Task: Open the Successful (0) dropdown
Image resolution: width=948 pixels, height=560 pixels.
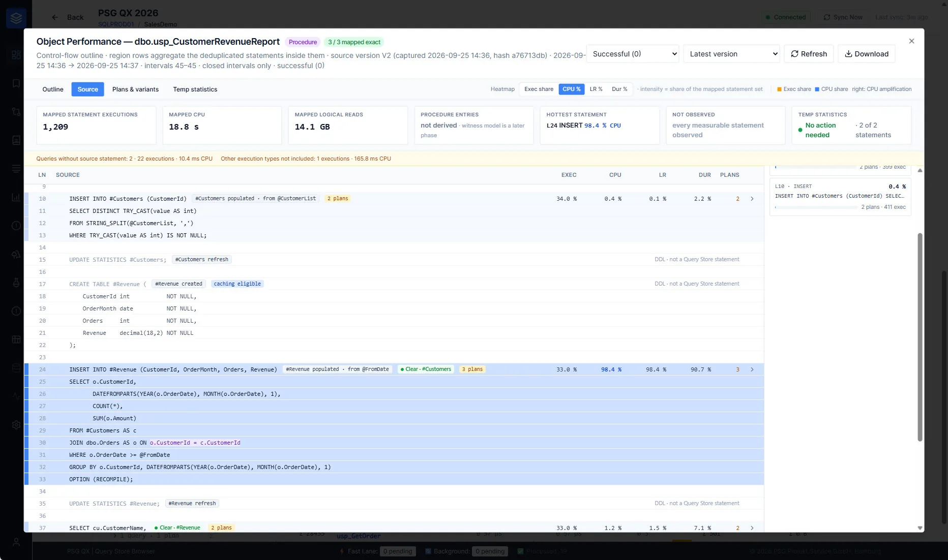Action: [x=633, y=54]
